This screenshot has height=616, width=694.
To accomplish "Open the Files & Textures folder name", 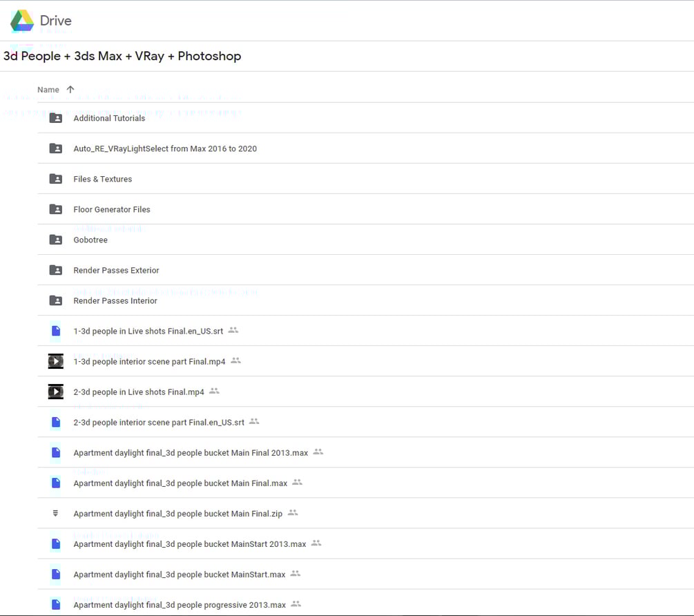I will [x=103, y=180].
